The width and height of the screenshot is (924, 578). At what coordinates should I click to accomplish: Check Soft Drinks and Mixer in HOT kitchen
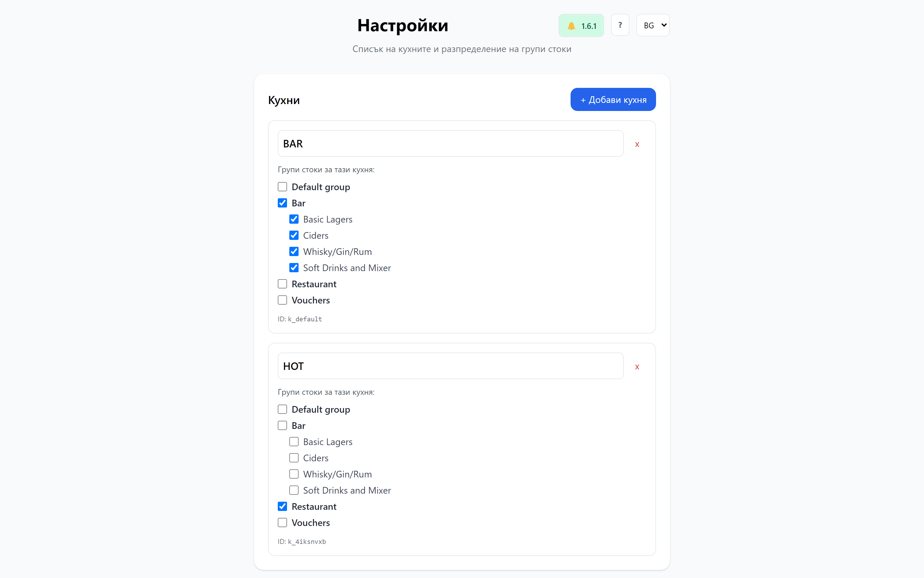294,490
